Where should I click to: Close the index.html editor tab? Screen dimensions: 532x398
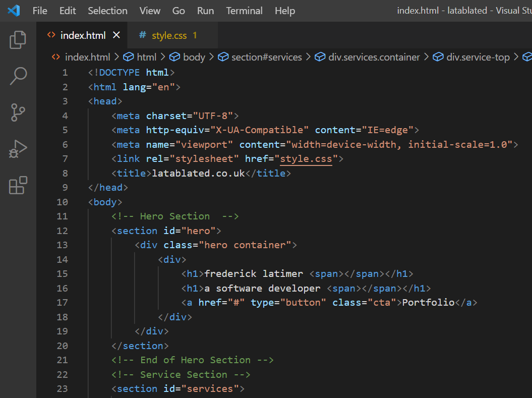116,35
